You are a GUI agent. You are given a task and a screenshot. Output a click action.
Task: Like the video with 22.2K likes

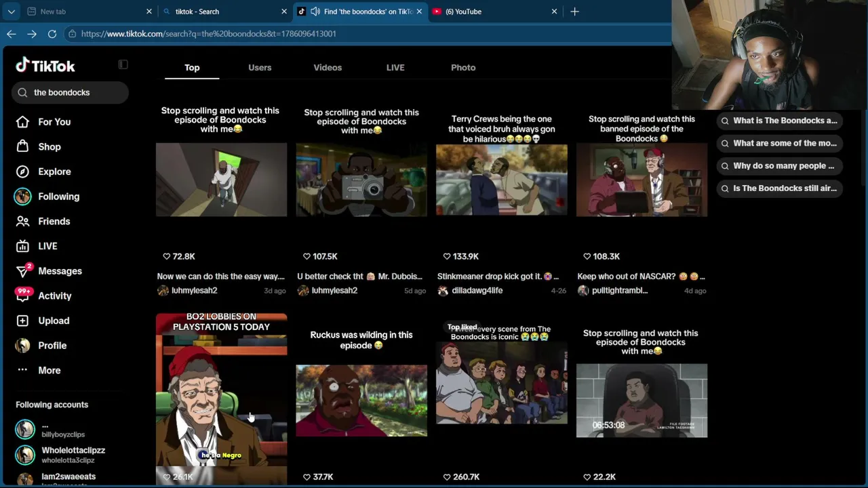click(x=587, y=477)
